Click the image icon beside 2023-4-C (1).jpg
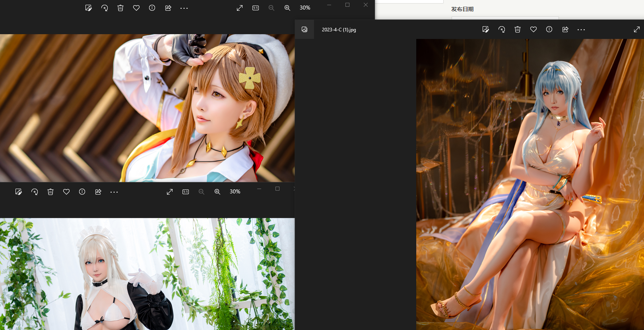 tap(305, 29)
